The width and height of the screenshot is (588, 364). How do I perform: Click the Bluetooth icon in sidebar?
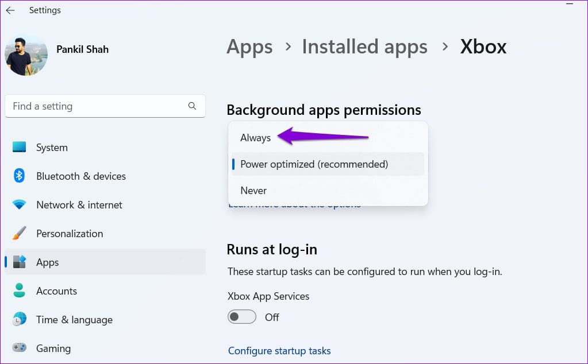[19, 176]
